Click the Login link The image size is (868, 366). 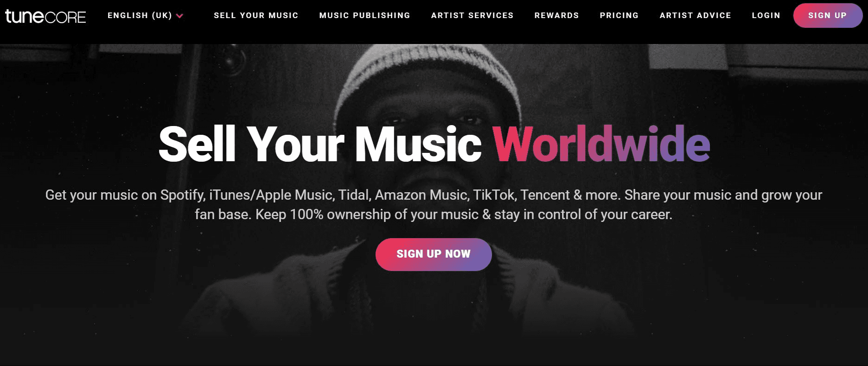tap(766, 15)
